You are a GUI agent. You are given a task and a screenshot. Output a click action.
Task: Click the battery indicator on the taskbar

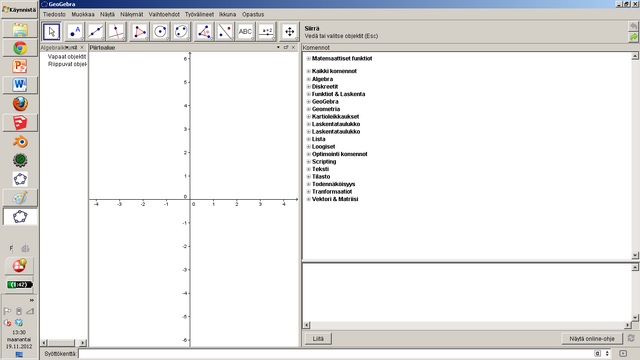[x=20, y=284]
